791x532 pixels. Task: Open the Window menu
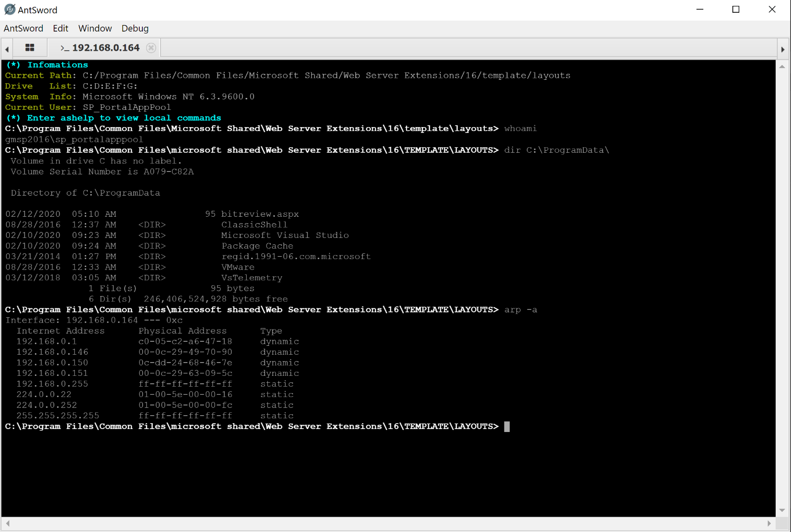[x=95, y=29]
